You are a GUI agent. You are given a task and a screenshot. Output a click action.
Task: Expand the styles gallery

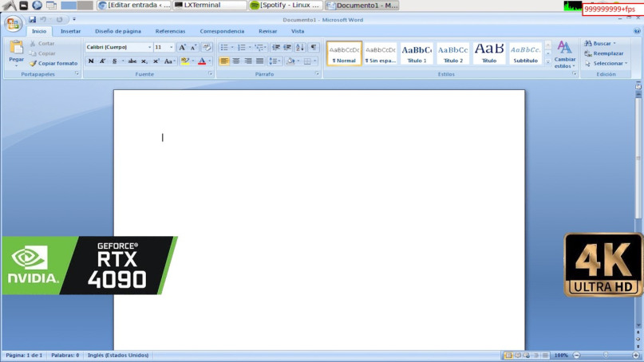[x=548, y=62]
